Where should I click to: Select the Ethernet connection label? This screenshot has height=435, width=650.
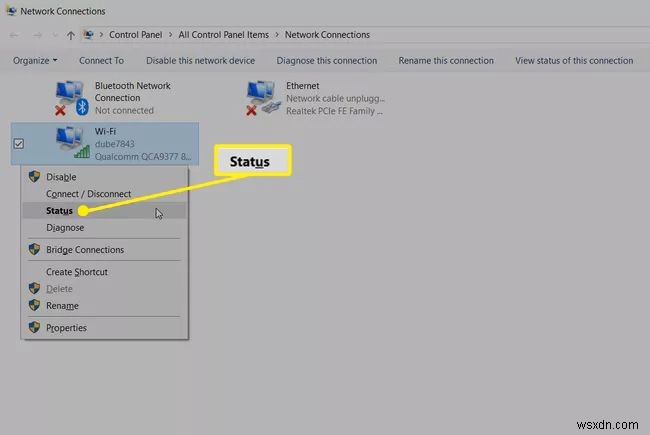[303, 86]
